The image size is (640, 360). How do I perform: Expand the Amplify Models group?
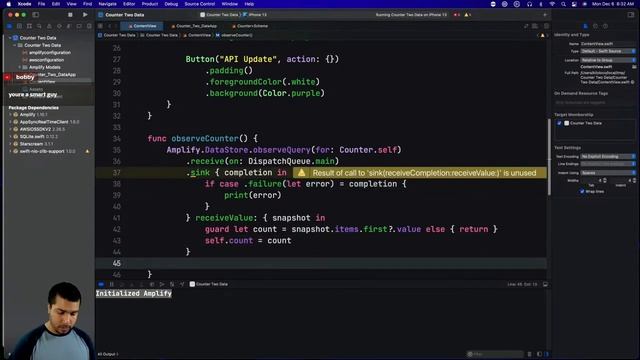(x=19, y=67)
